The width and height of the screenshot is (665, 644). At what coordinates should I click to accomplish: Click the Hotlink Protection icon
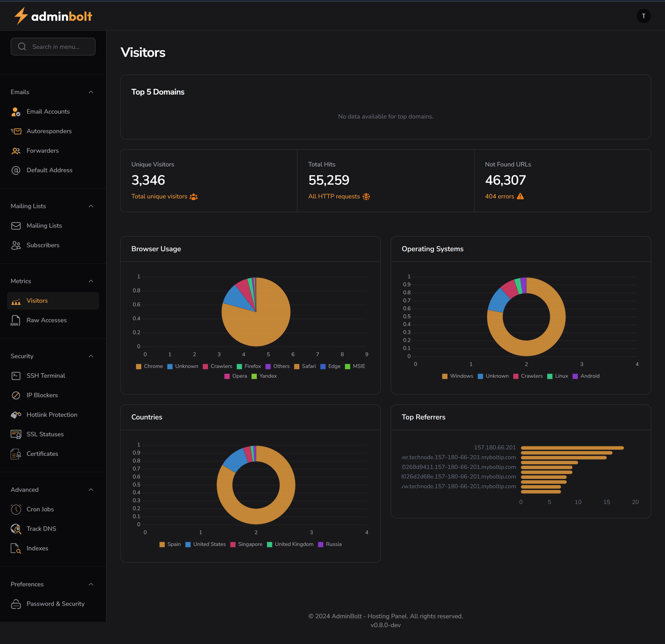16,414
